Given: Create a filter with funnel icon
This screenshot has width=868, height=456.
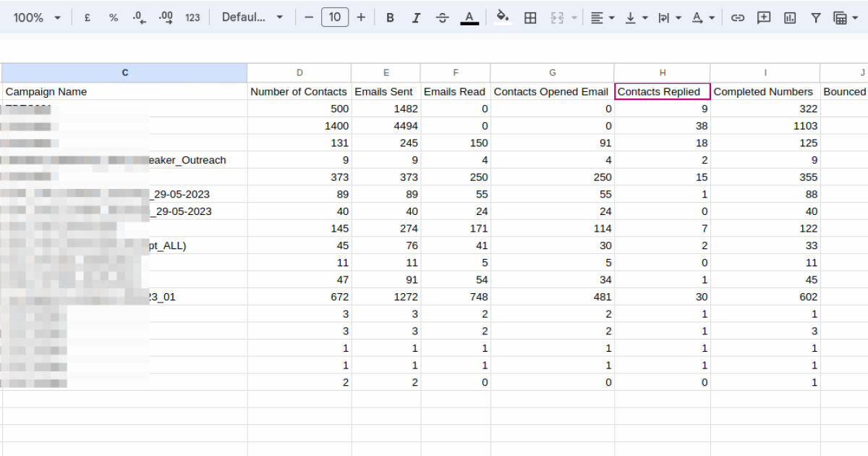Looking at the screenshot, I should pos(816,17).
